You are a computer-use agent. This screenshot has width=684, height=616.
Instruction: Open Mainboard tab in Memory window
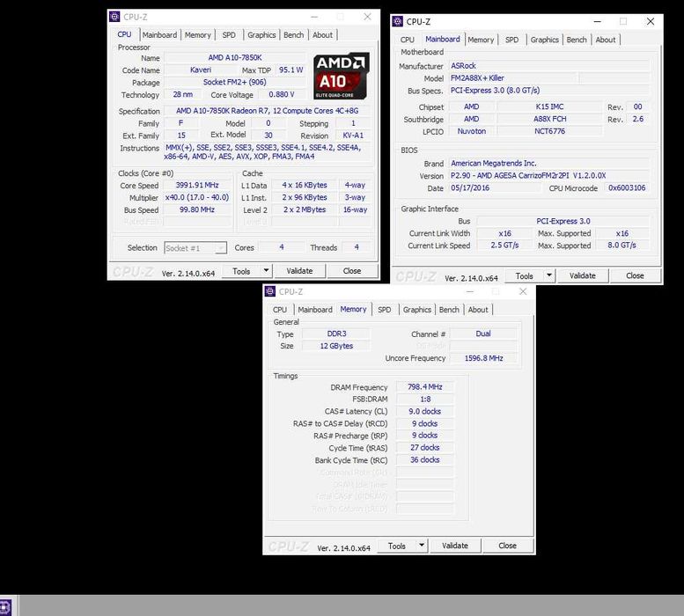(315, 310)
